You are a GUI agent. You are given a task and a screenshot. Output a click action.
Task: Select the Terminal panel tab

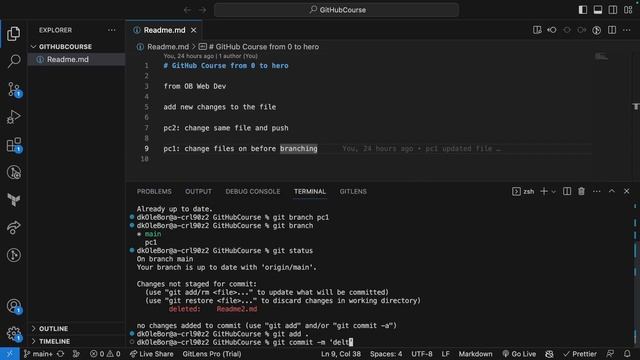310,191
